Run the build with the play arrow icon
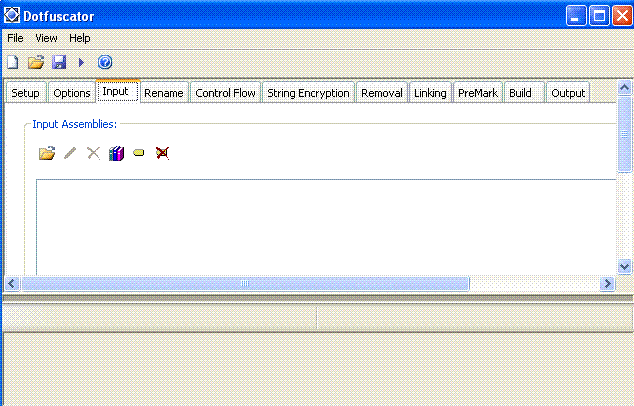634x406 pixels. coord(81,62)
